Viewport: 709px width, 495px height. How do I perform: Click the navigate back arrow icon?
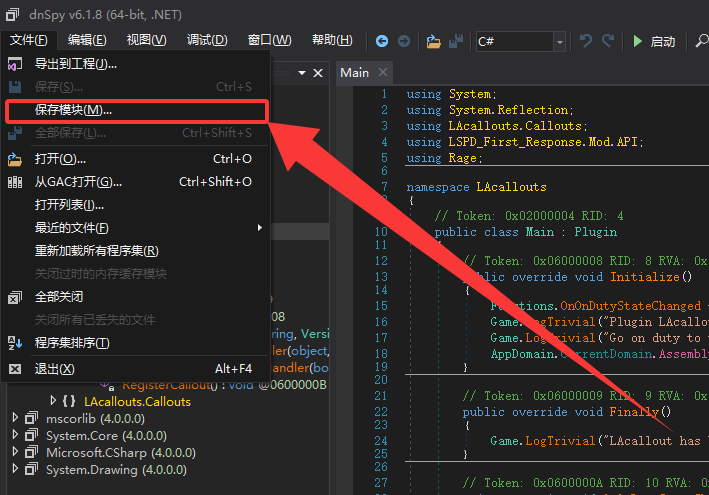click(382, 41)
